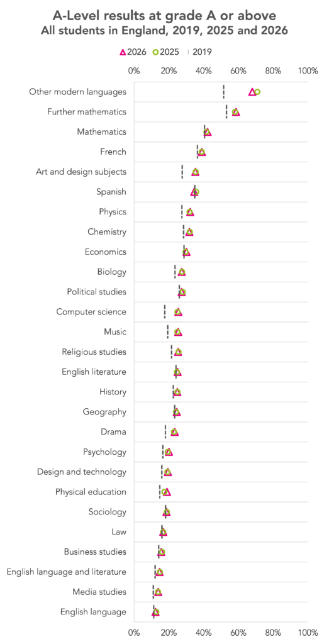Select the Physical education 2026 triangle

[x=166, y=492]
